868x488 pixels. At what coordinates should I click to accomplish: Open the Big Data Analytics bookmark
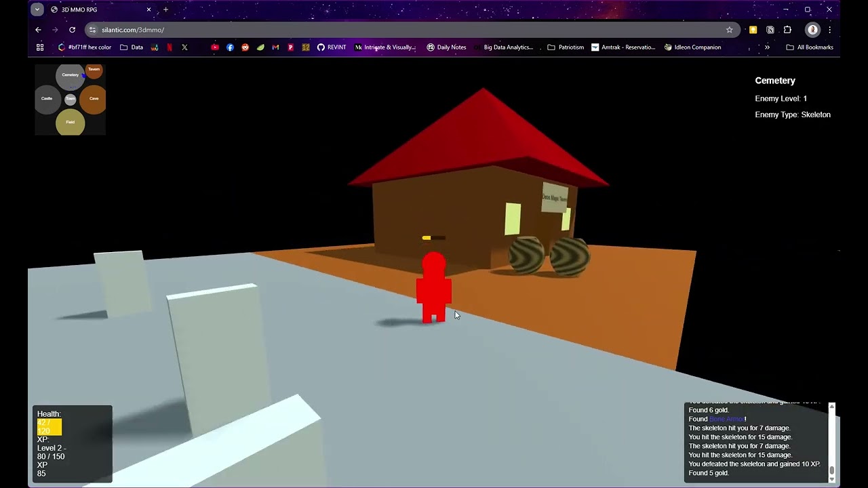503,47
